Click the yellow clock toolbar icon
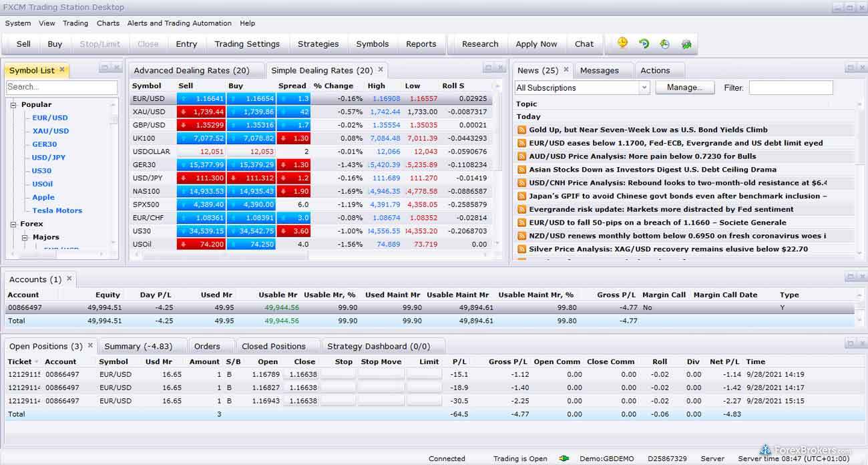The height and width of the screenshot is (465, 868). (622, 43)
